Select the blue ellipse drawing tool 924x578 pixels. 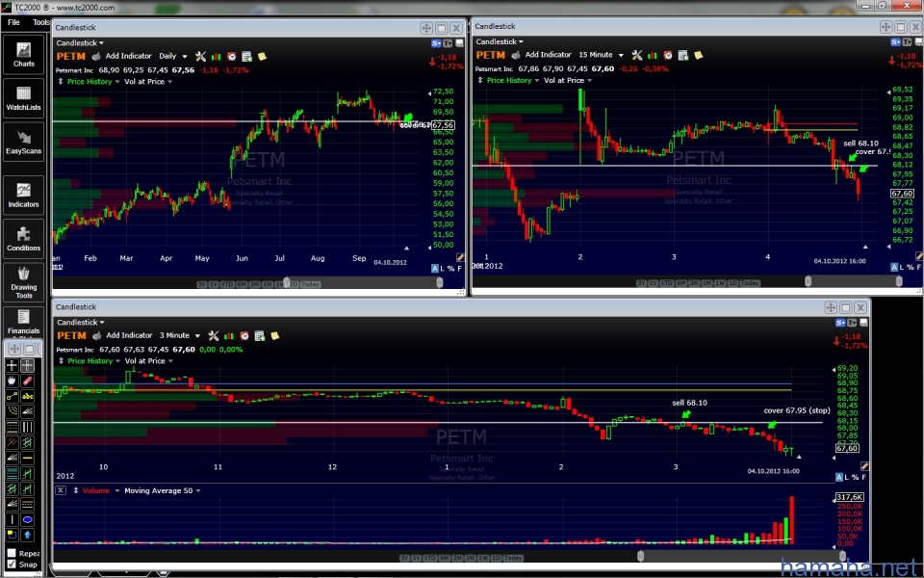27,519
